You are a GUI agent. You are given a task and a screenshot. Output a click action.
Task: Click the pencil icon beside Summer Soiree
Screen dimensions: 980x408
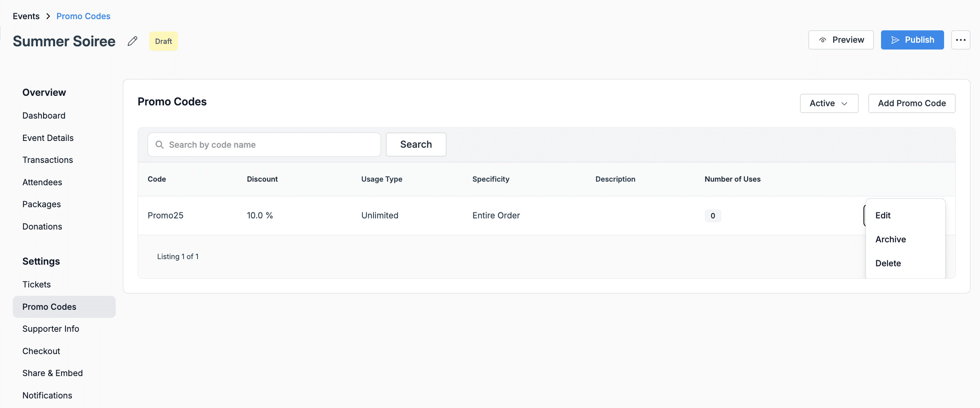point(132,41)
